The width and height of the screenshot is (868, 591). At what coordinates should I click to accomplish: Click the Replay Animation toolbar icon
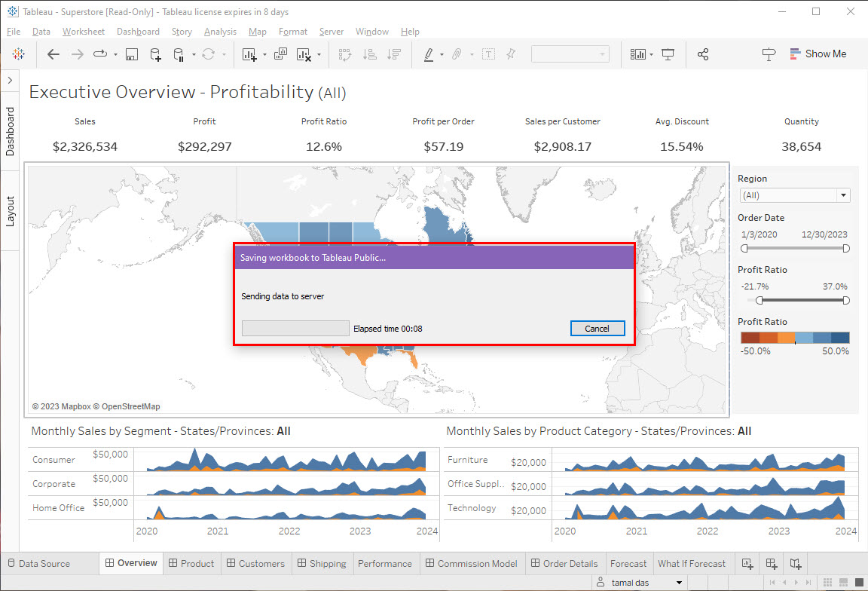100,54
